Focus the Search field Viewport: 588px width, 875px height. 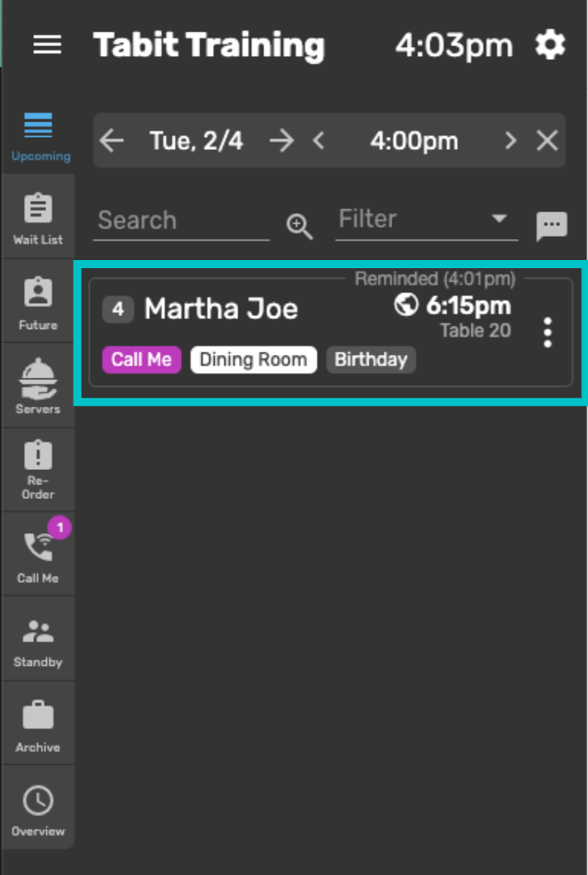click(181, 221)
